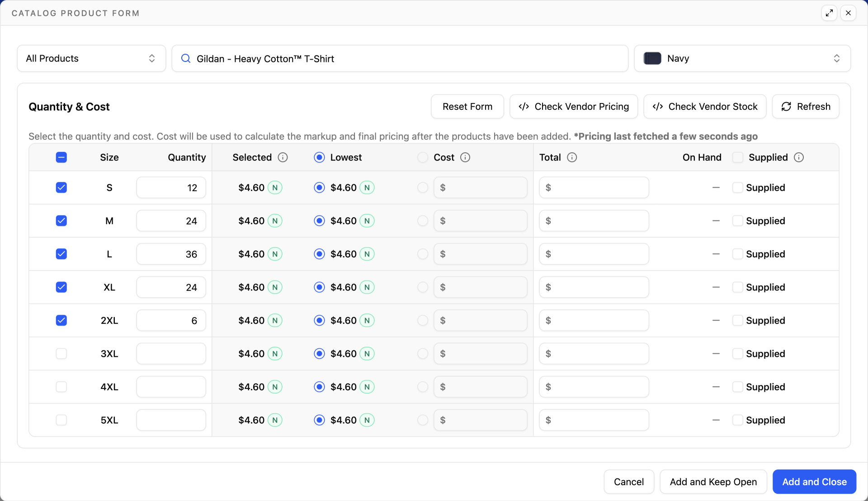868x501 pixels.
Task: Select the Cost header radio button
Action: pyautogui.click(x=423, y=157)
